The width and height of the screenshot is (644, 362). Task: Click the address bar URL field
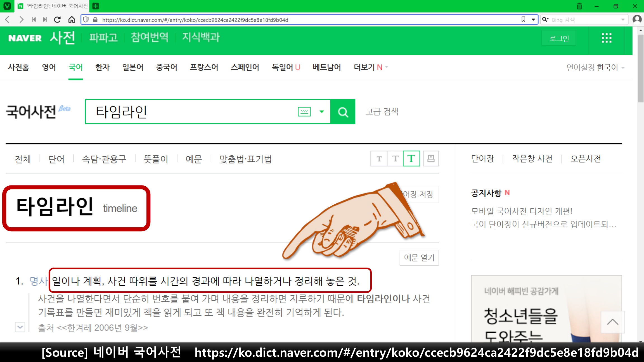pos(309,20)
